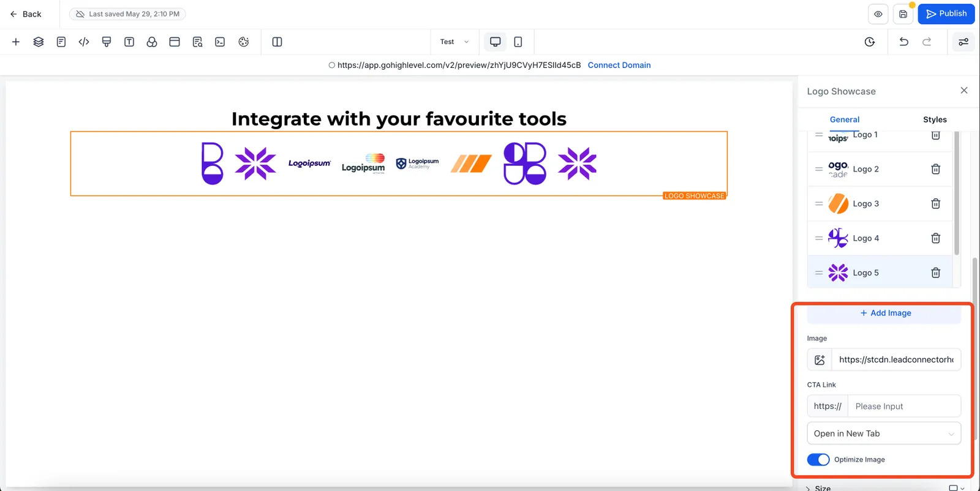Switch to the Styles tab
Image resolution: width=980 pixels, height=491 pixels.
pos(935,119)
